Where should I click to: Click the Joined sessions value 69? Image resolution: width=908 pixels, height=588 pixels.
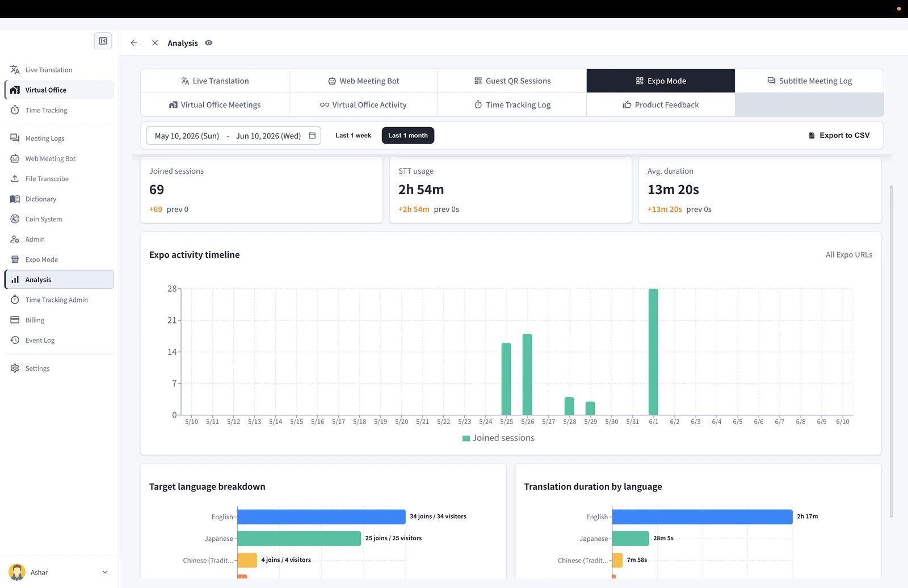click(157, 190)
